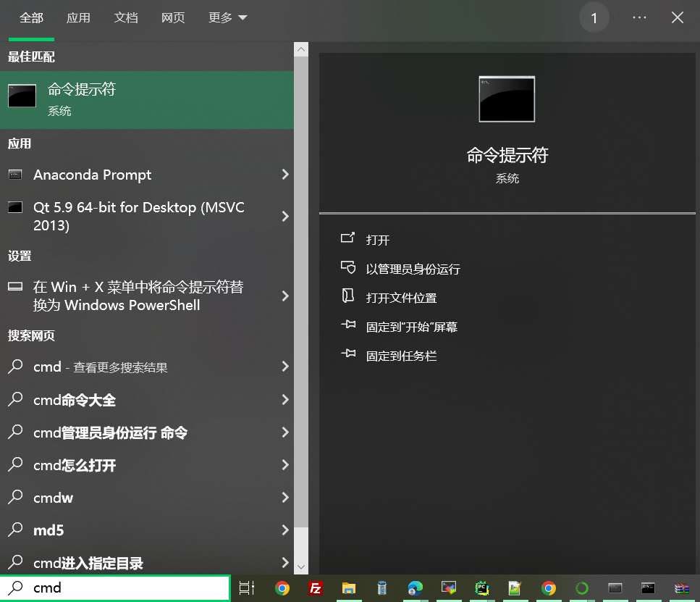
Task: Launch FileZilla from the taskbar
Action: tap(316, 588)
